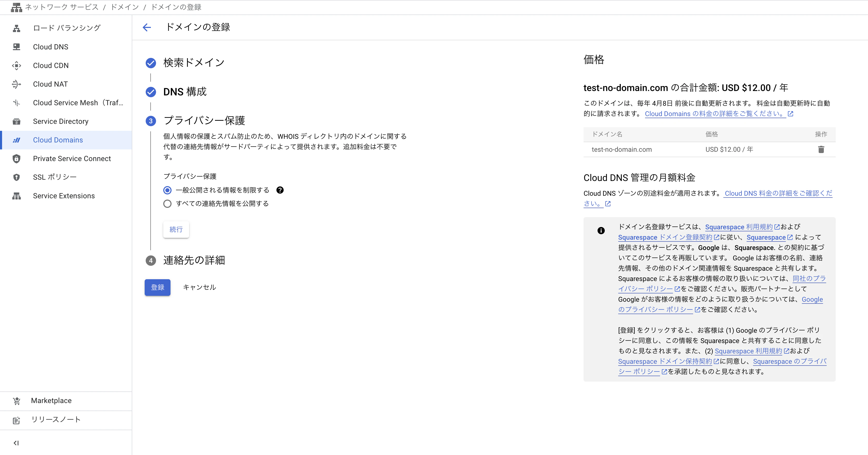Screen dimensions: 868x455
Task: Click external link icon after Cloud Domains pricing
Action: pyautogui.click(x=791, y=114)
